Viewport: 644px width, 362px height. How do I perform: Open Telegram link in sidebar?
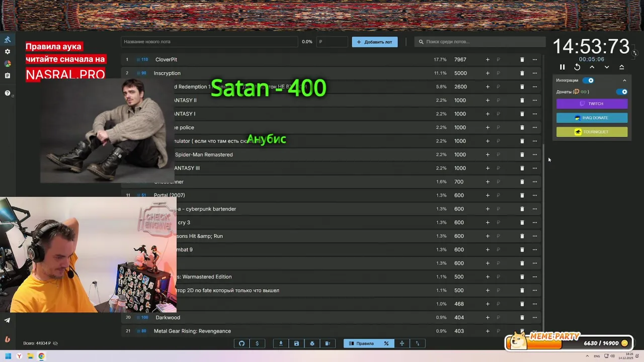(x=7, y=320)
